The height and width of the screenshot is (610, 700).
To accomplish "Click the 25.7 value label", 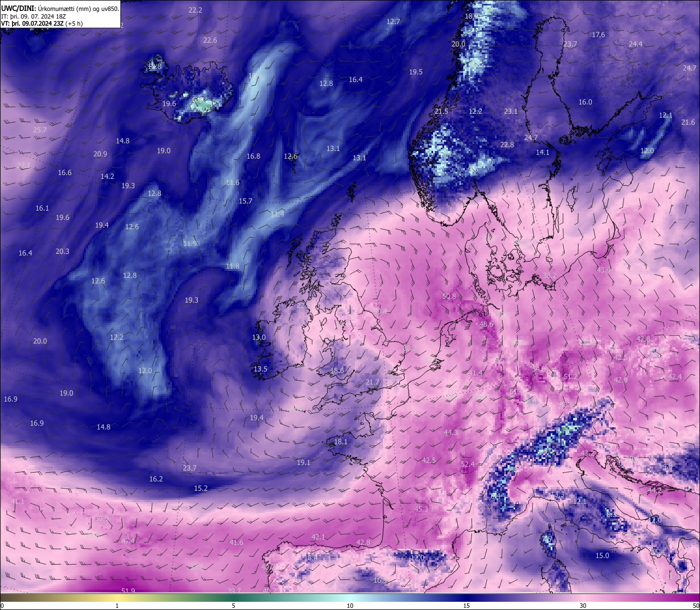I will pyautogui.click(x=40, y=130).
